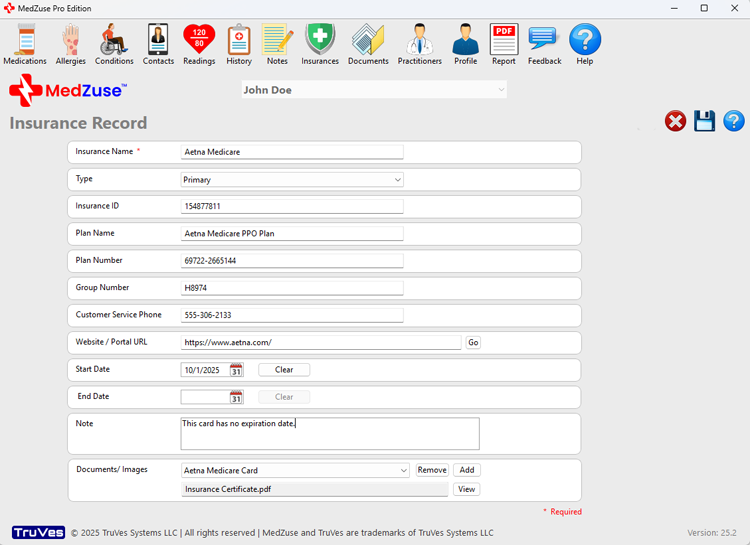The width and height of the screenshot is (750, 545).
Task: Click the Go button beside website URL
Action: (x=473, y=342)
